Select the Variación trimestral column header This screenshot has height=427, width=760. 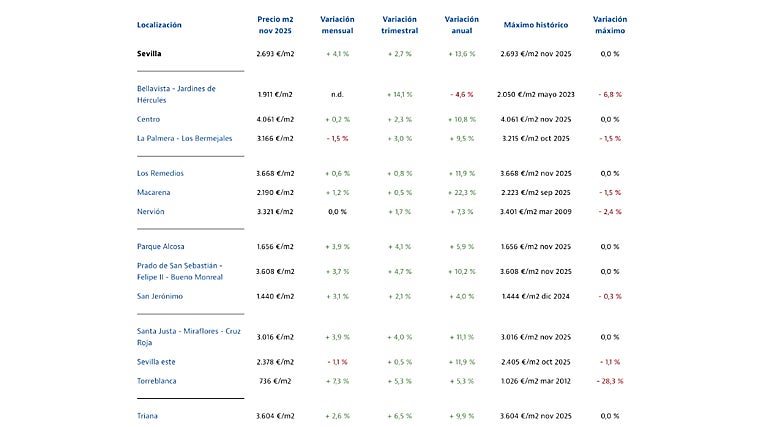[x=400, y=24]
